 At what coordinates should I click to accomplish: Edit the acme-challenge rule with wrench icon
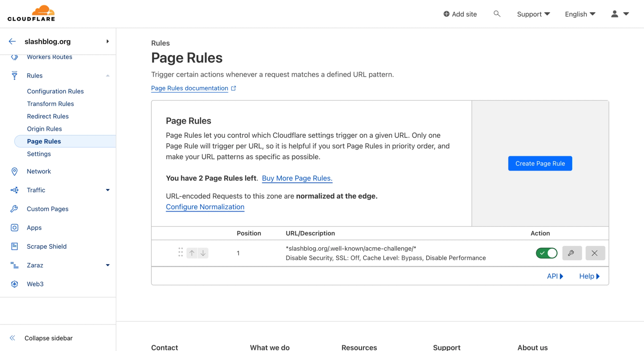point(572,253)
